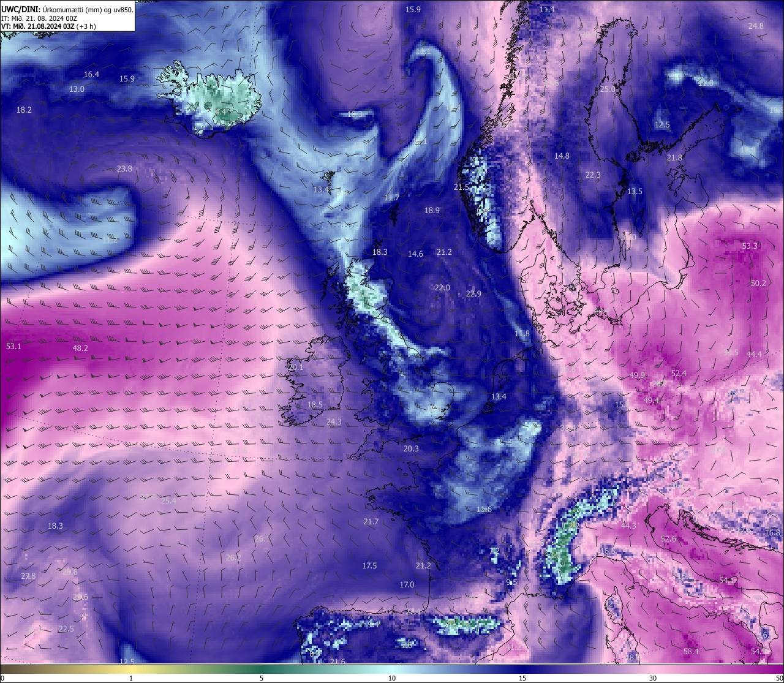Click the 17.0 value in the Bay of Biscay

tap(407, 585)
